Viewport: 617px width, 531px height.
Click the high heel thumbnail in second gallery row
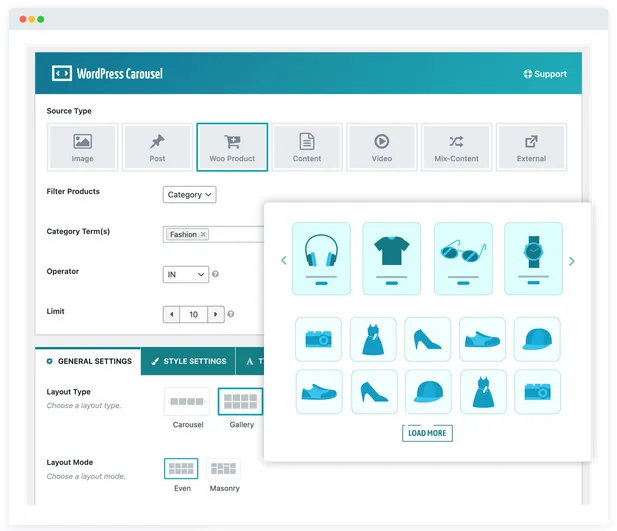click(374, 392)
